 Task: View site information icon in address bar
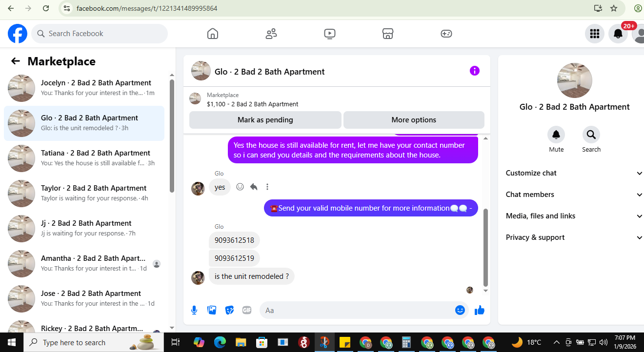coord(67,8)
